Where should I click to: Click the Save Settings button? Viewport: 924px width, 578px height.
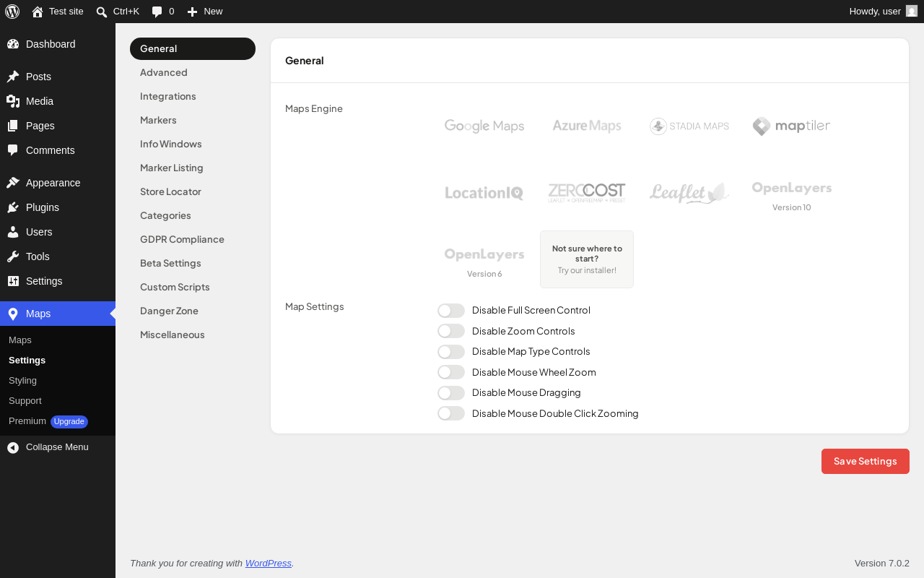pyautogui.click(x=865, y=461)
